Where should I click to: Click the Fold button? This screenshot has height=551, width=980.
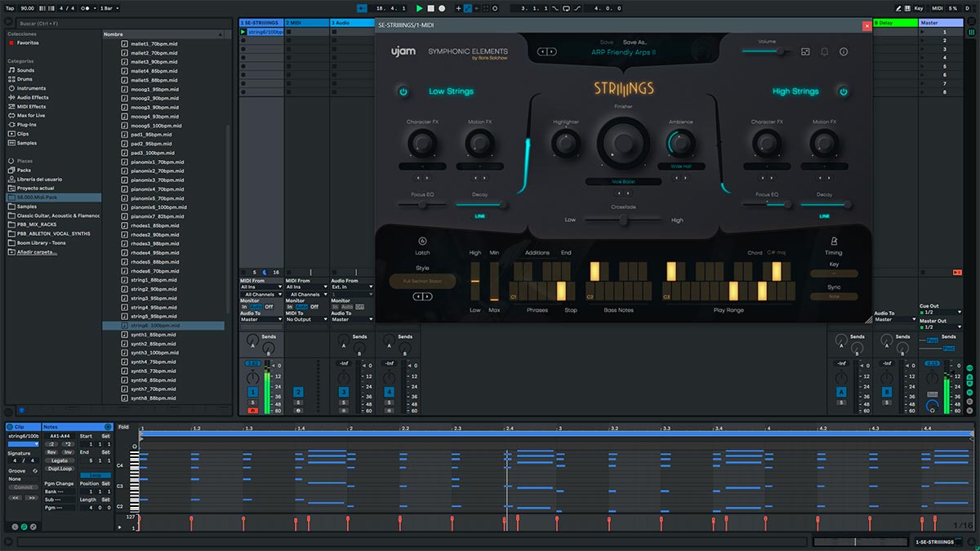tap(123, 427)
